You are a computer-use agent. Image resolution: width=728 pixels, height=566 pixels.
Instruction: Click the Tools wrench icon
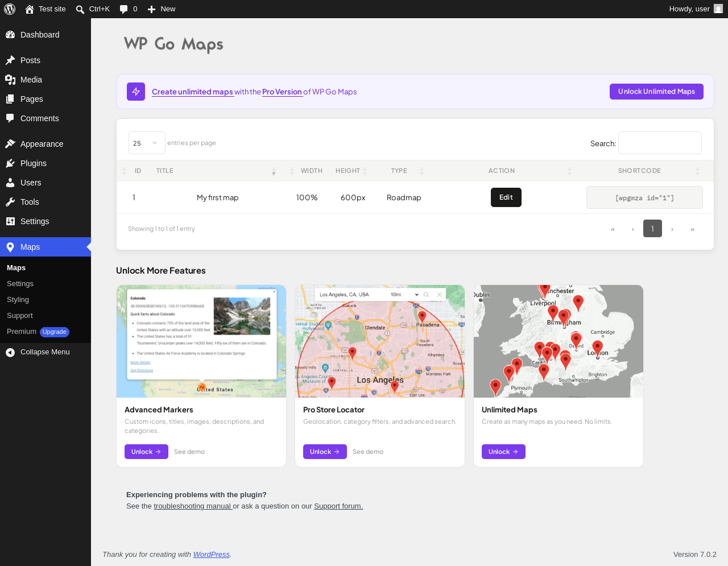pyautogui.click(x=10, y=202)
